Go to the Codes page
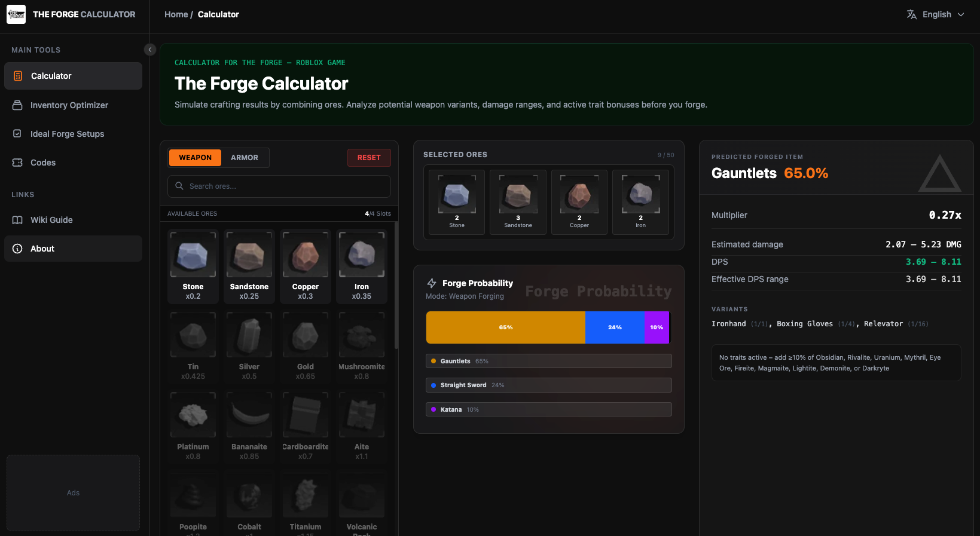 point(73,163)
